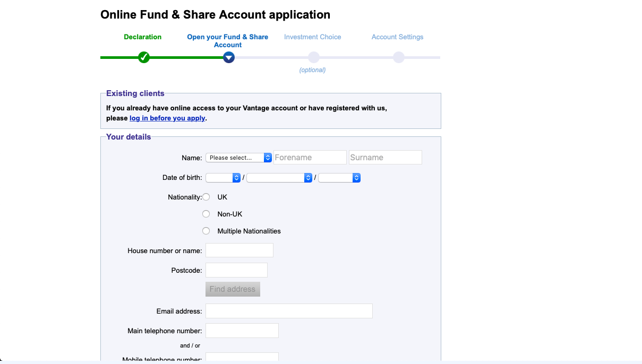Expand the birth month dropdown
The width and height of the screenshot is (642, 364).
tap(279, 178)
